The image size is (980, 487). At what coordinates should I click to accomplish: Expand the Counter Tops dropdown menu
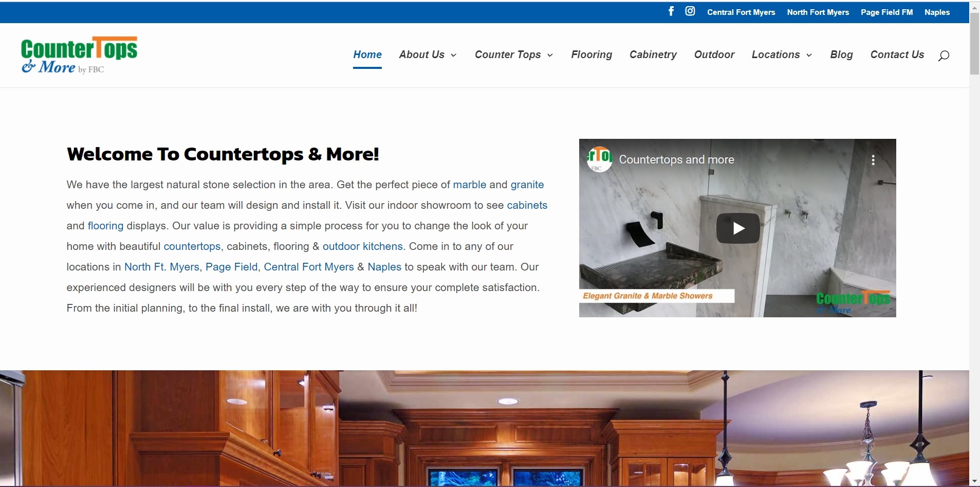(x=513, y=55)
